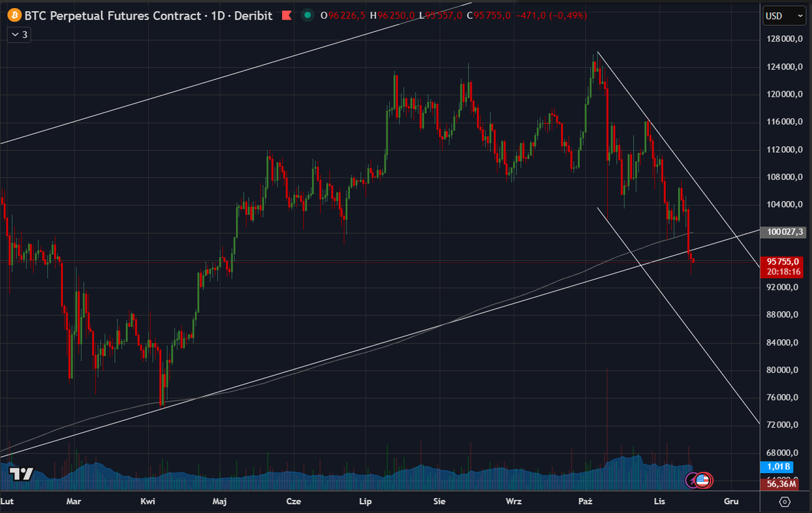Click the Gru month label on time axis
812x513 pixels.
(x=731, y=501)
